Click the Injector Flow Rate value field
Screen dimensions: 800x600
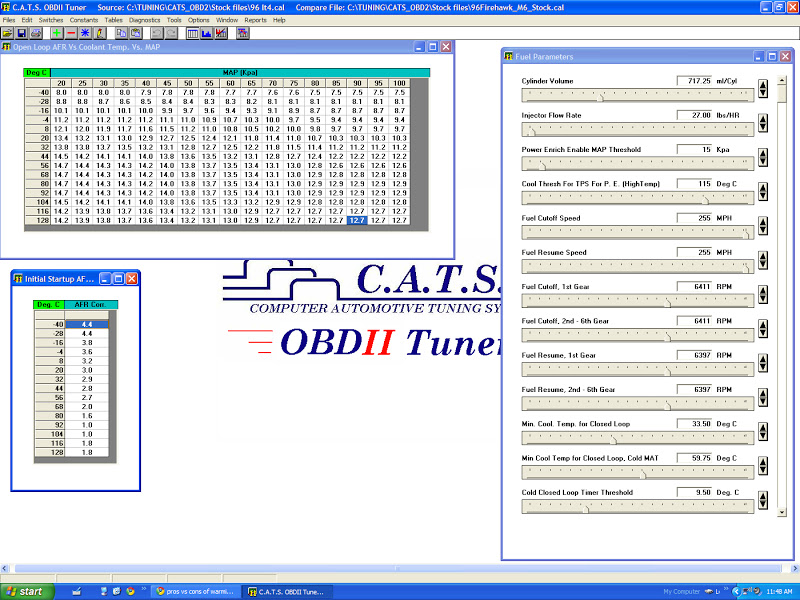[694, 115]
